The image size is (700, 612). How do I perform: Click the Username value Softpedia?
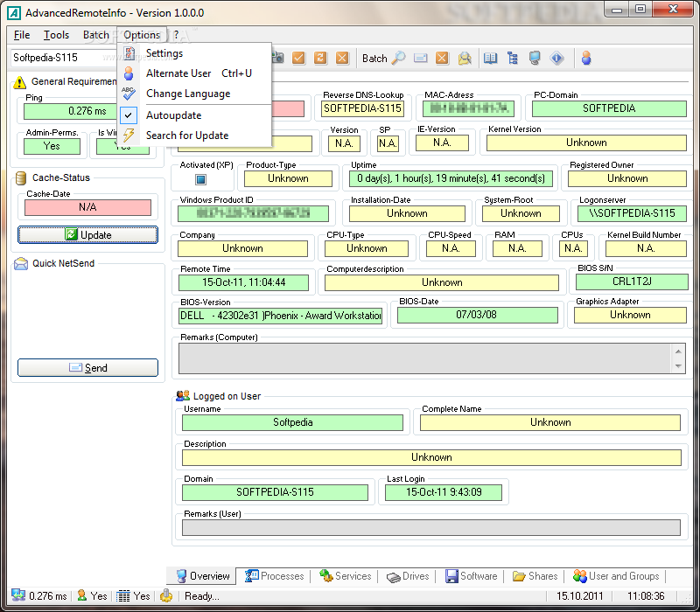(x=292, y=422)
